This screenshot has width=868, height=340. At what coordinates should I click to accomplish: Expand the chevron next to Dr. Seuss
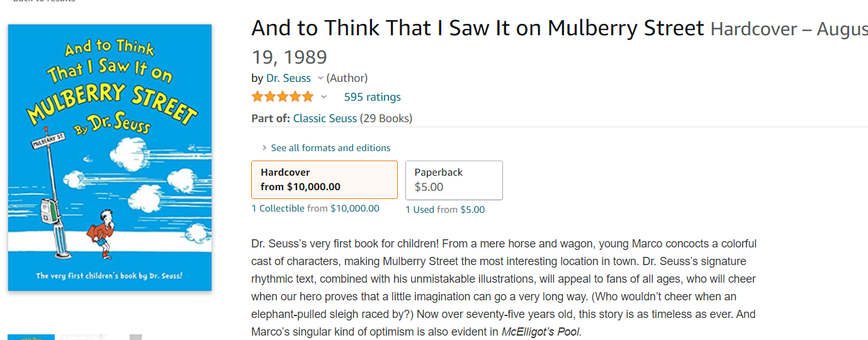(x=320, y=78)
